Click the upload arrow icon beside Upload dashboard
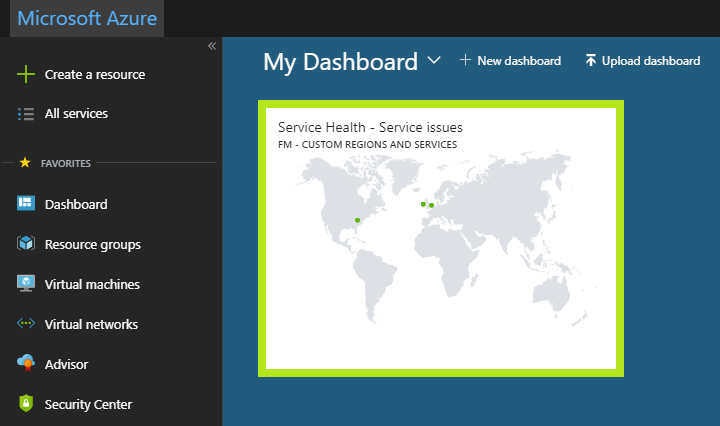The width and height of the screenshot is (720, 426). point(591,60)
